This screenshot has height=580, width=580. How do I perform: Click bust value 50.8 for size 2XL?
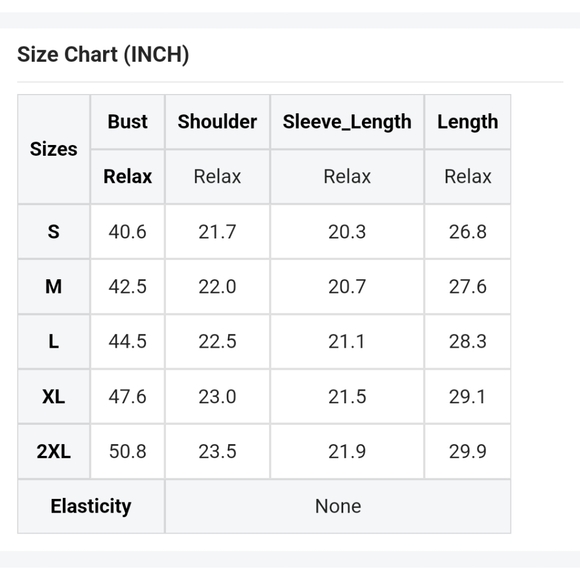pos(128,451)
